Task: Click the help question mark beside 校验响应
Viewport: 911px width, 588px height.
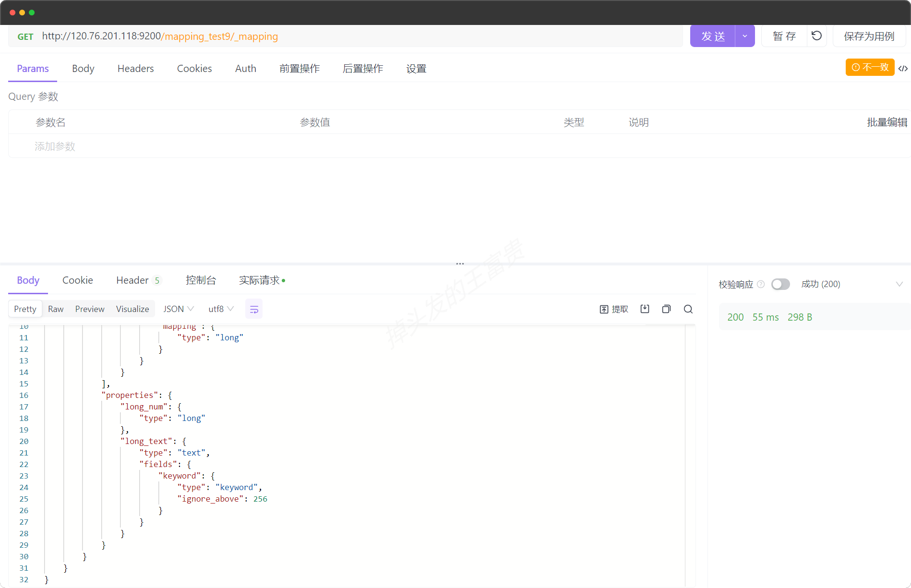Action: (761, 284)
